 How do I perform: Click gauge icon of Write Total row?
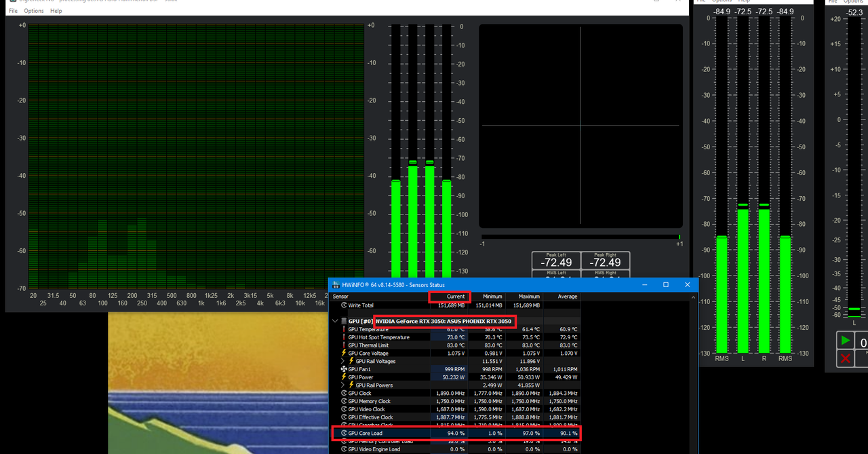click(344, 305)
